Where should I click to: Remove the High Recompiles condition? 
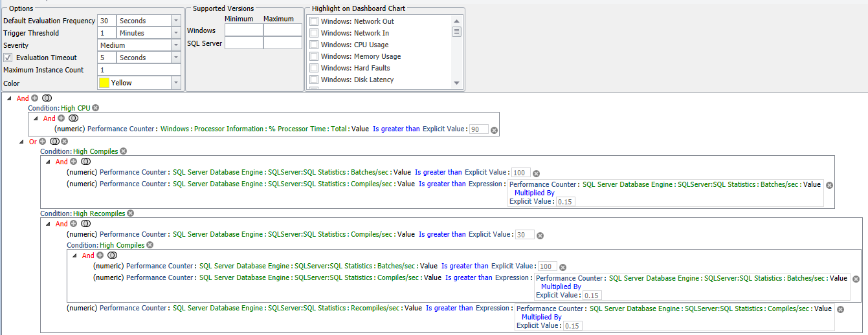pos(130,213)
